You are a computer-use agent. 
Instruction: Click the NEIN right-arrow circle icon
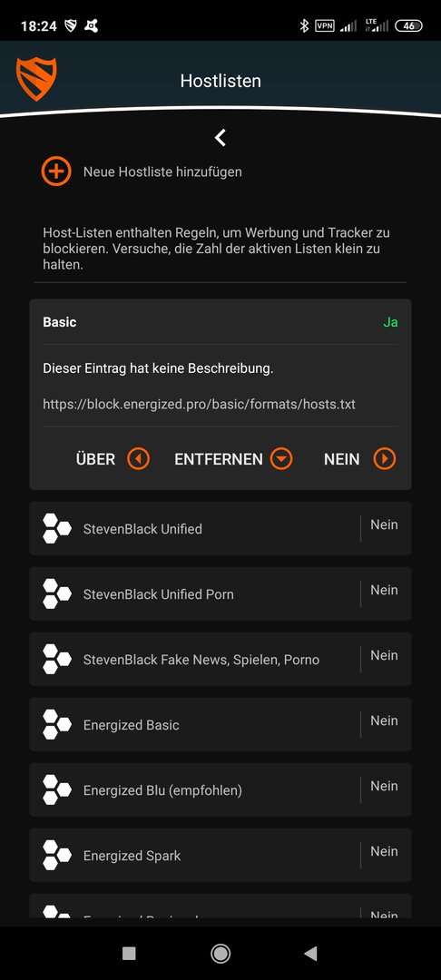coord(385,459)
